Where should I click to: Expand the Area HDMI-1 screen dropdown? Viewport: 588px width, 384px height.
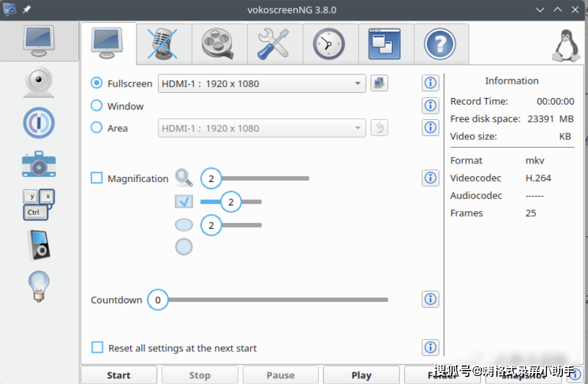pos(262,128)
